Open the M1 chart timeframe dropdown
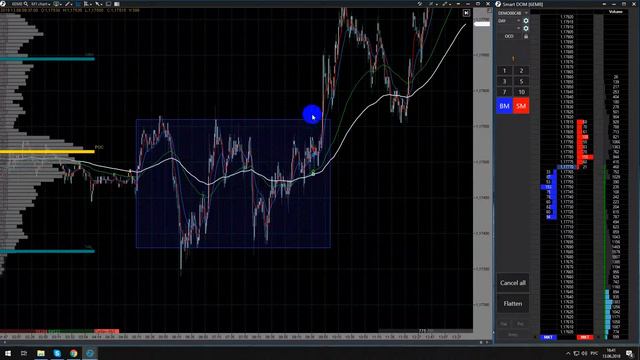The image size is (640, 360). click(40, 4)
